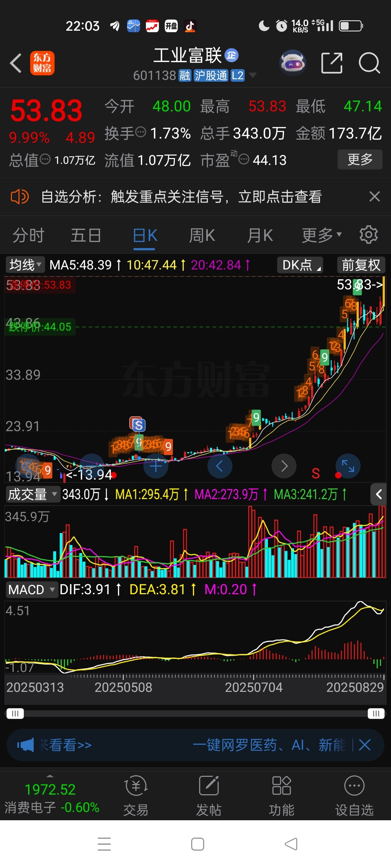This screenshot has height=868, width=391.
Task: Open chart settings gear
Action: pos(369,235)
